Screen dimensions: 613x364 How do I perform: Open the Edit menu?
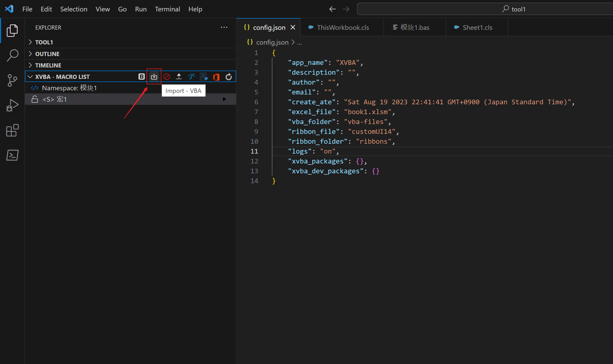46,9
